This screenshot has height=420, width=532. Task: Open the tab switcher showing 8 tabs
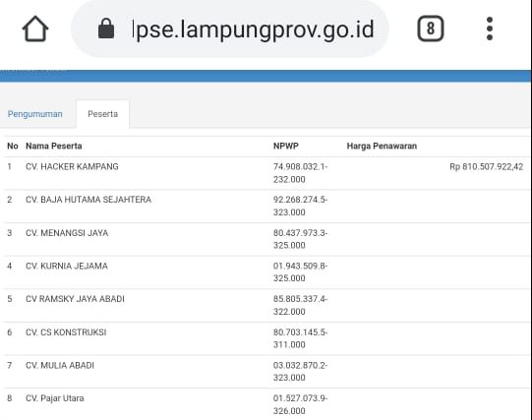click(x=430, y=29)
